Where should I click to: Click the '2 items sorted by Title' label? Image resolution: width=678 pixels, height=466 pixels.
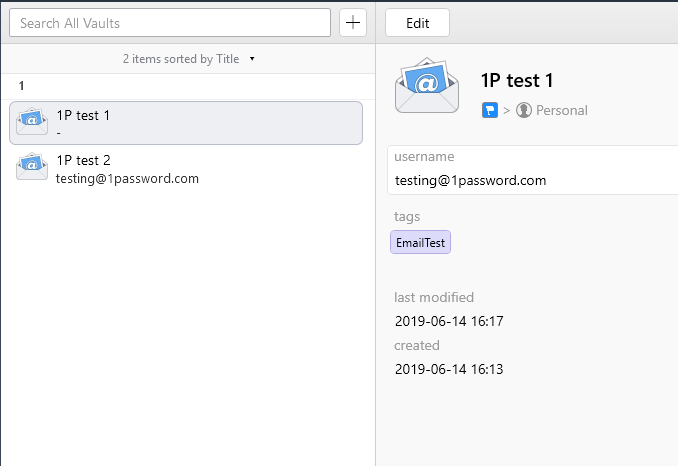coord(181,59)
